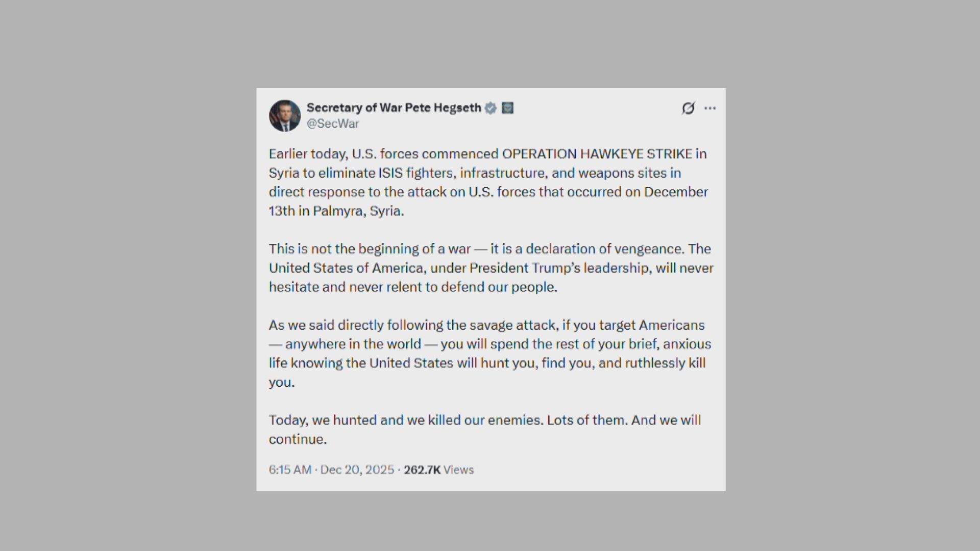
Task: Open the "Secretary of War Pete Hegseth" profile name
Action: pos(394,108)
